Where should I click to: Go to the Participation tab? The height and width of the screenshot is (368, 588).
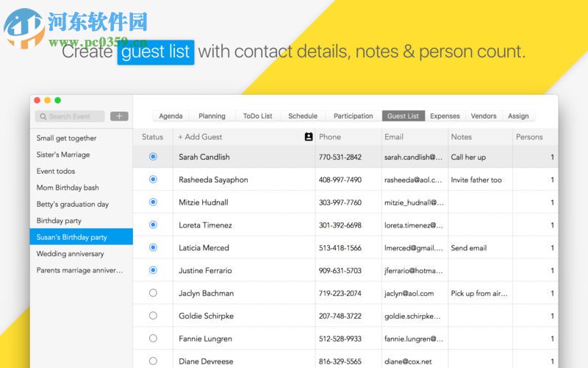(354, 116)
